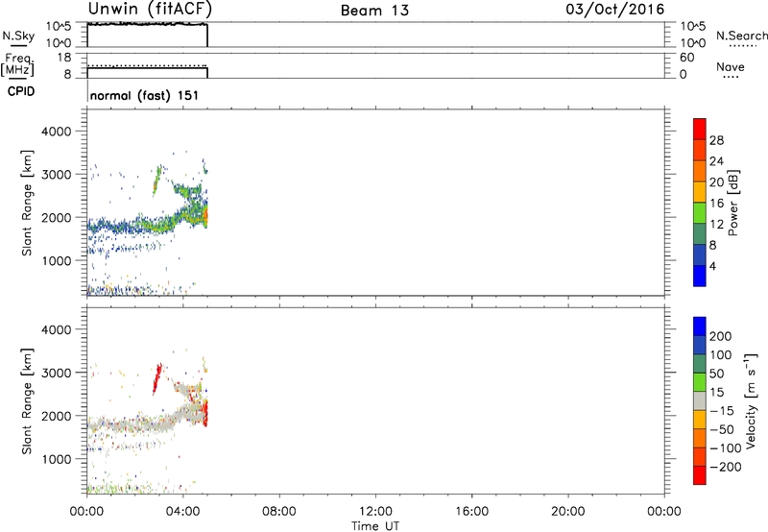Click the noise trace in the N.Sky panel

tap(147, 24)
